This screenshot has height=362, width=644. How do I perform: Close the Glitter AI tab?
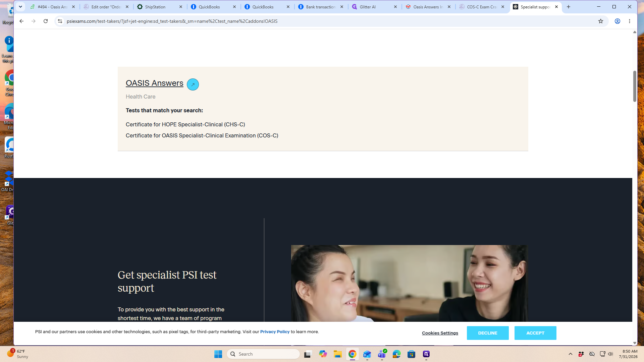coord(395,7)
